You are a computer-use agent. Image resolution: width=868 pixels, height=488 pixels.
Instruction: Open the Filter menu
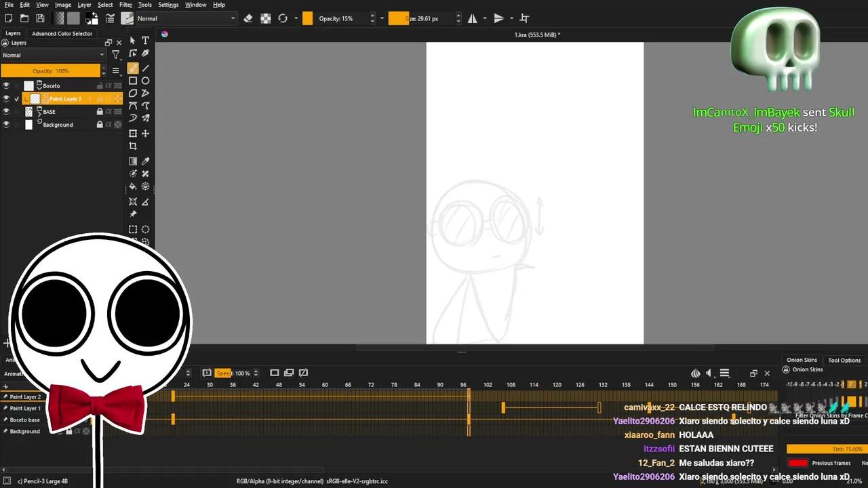(125, 5)
